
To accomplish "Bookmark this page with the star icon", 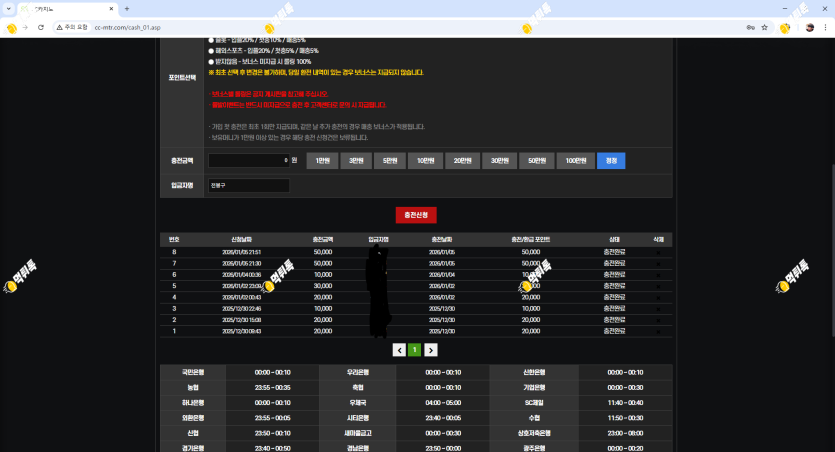I will pos(764,27).
